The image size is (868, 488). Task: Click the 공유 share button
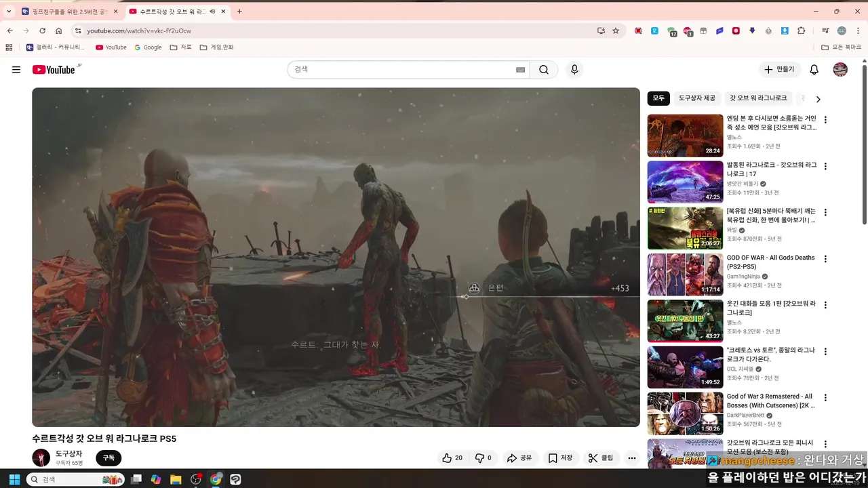519,458
